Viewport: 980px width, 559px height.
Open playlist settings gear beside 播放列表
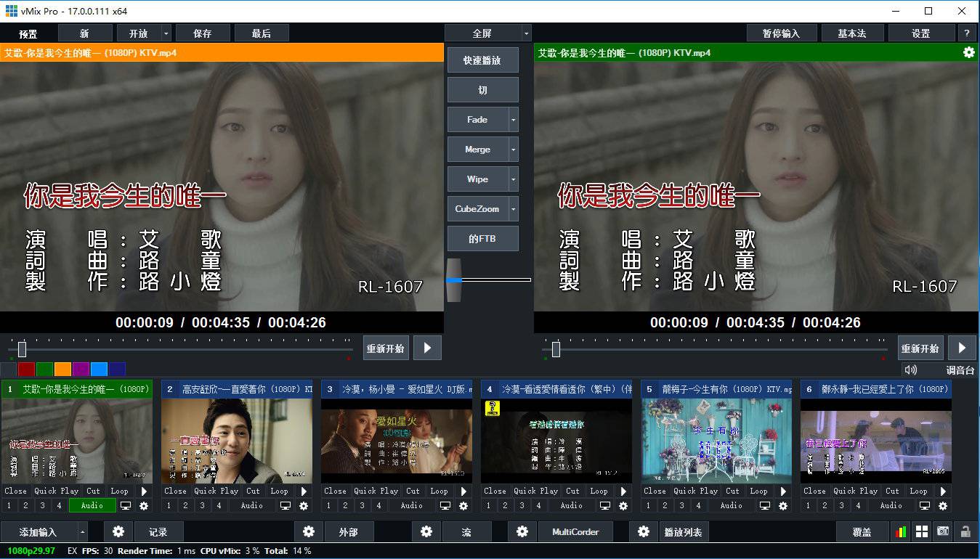click(x=643, y=532)
